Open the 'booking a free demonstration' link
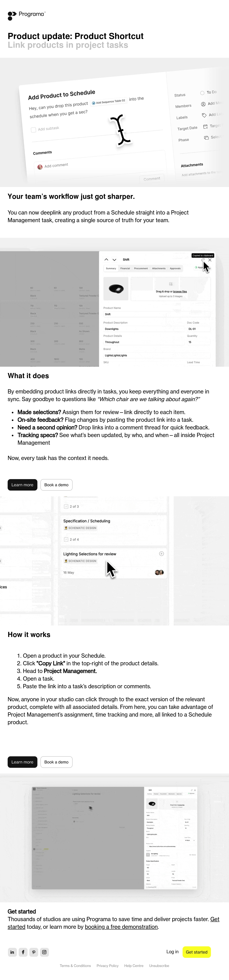 coord(121,927)
